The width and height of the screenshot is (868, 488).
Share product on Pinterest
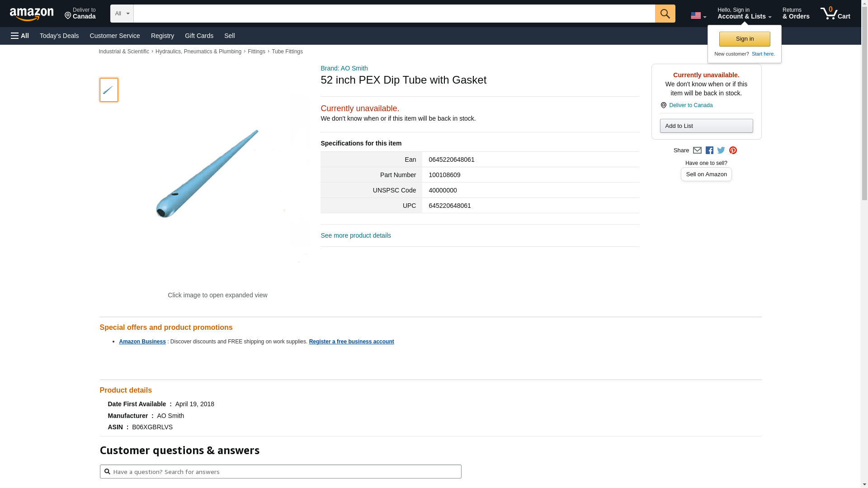click(733, 150)
